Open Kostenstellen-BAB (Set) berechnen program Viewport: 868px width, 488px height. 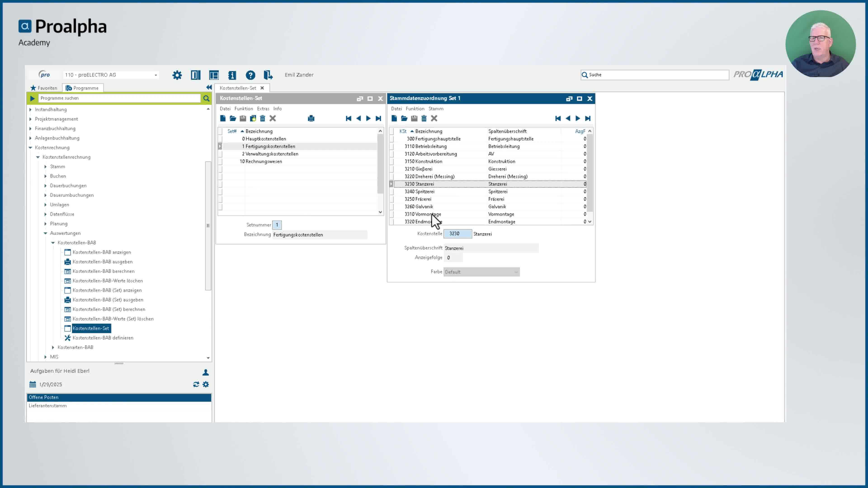[109, 309]
